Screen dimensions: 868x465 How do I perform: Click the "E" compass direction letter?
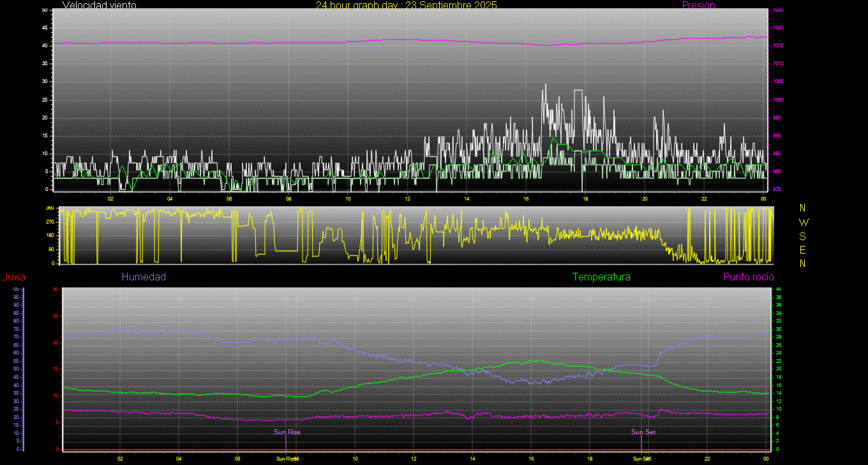point(802,250)
